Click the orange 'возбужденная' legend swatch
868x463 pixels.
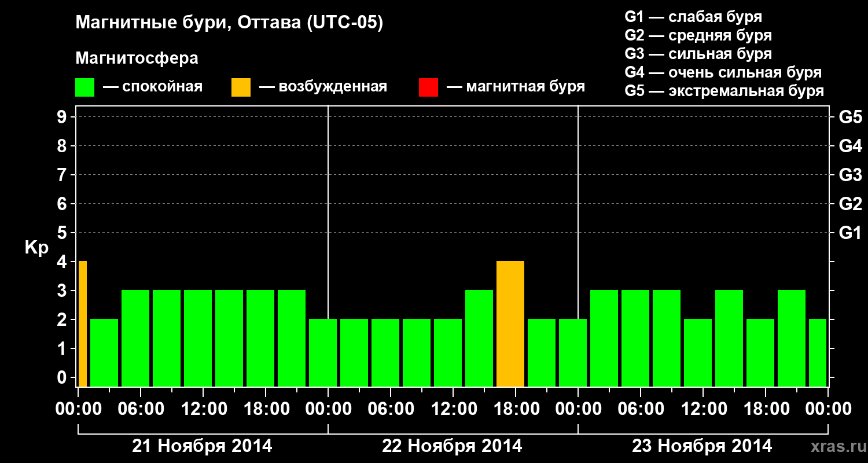pyautogui.click(x=241, y=87)
